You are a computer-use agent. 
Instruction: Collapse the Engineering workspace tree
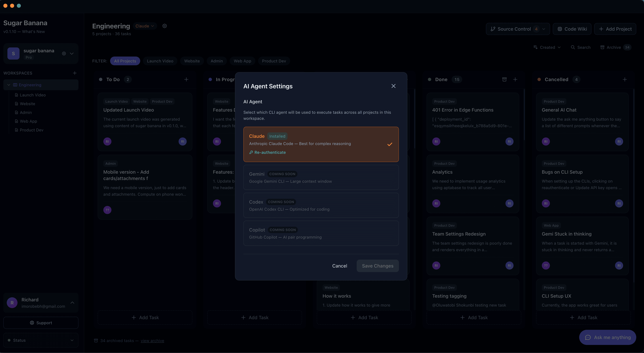pyautogui.click(x=9, y=85)
